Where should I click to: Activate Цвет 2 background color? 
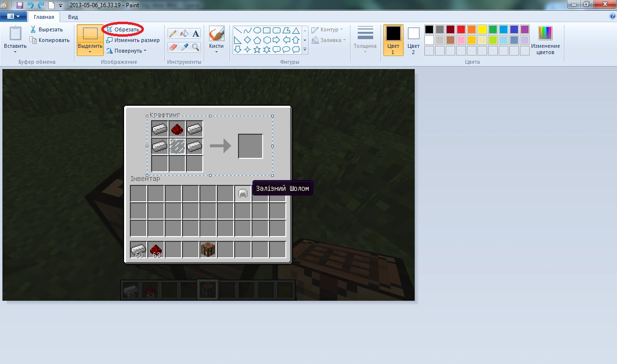(413, 40)
